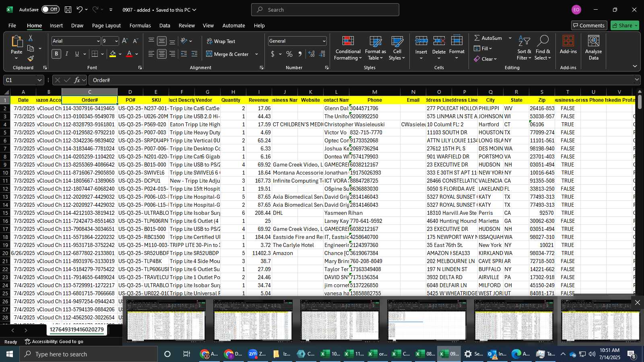Open Format as Table gallery
This screenshot has height=362, width=644.
376,48
